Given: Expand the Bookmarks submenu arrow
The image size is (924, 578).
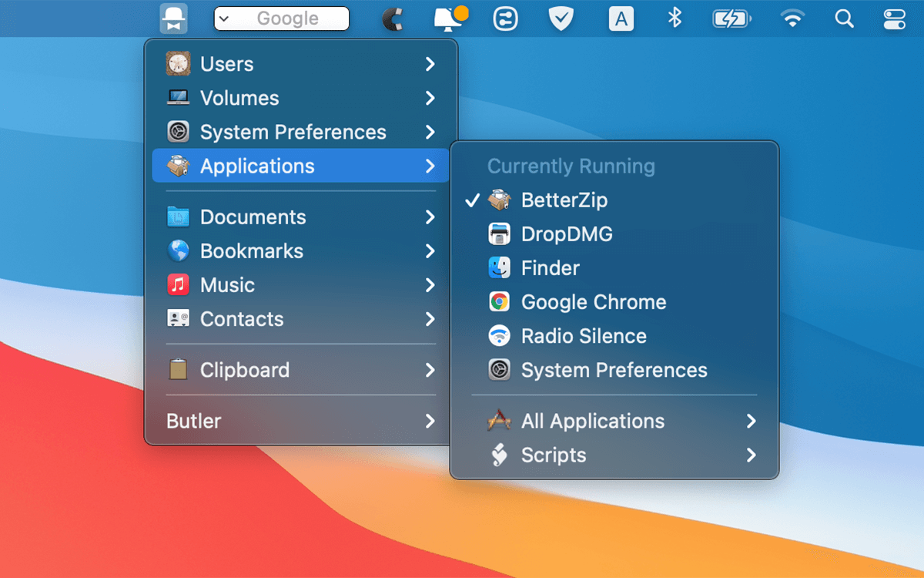Looking at the screenshot, I should point(430,251).
